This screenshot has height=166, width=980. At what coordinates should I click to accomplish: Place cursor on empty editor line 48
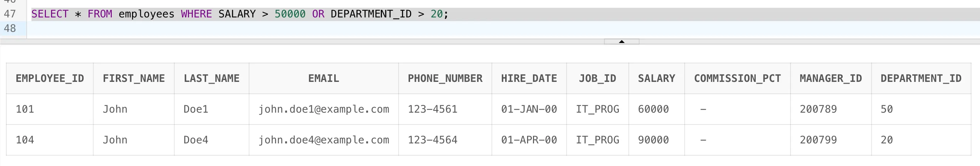pos(228,29)
